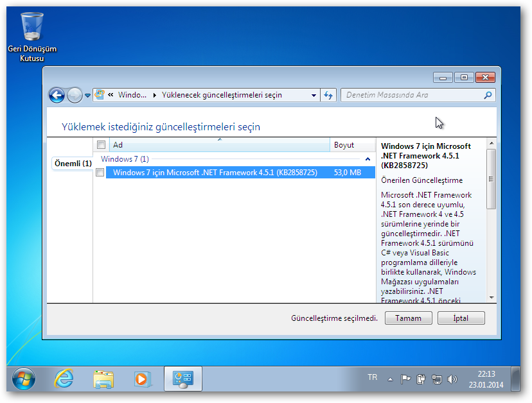Collapse the Windows 7 (1) group
The height and width of the screenshot is (403, 532).
pos(368,159)
